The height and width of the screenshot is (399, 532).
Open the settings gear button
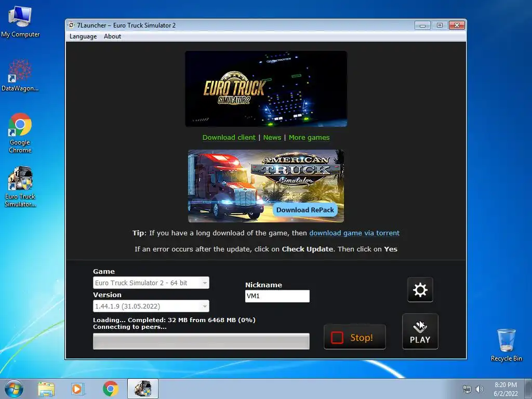[420, 290]
